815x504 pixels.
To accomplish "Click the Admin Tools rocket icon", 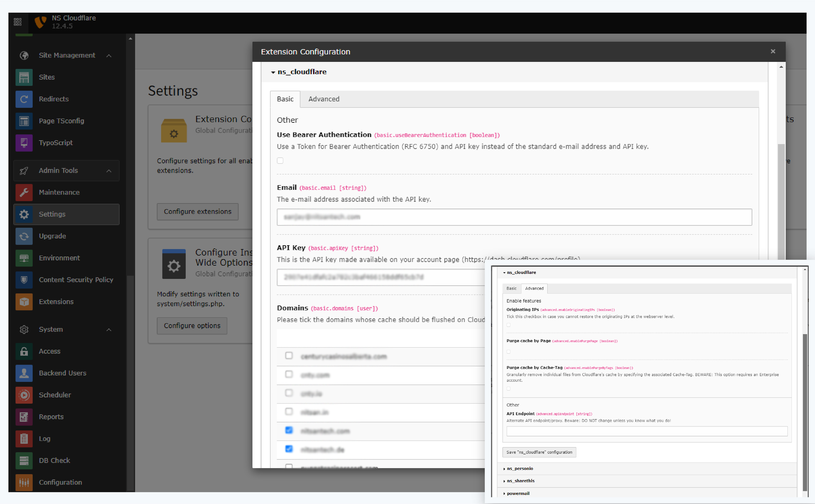I will [x=24, y=171].
